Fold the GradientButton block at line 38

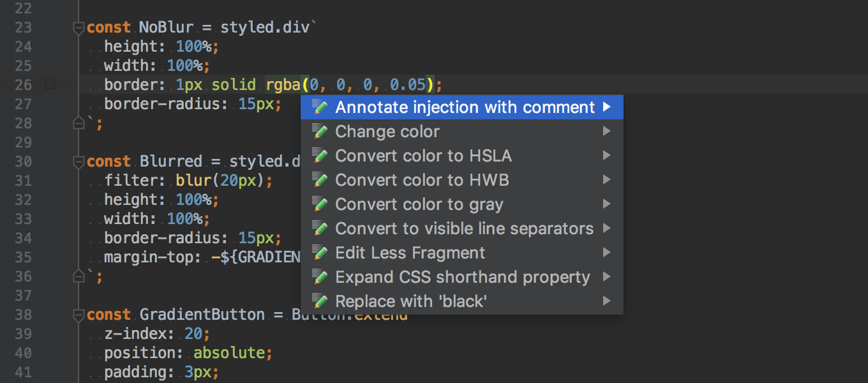click(x=79, y=315)
